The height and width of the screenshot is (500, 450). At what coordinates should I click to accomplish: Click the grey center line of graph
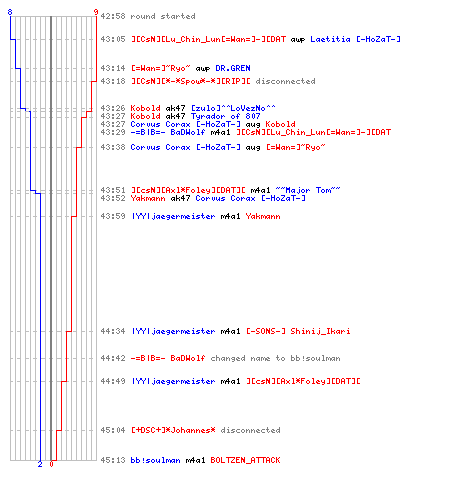(x=51, y=238)
